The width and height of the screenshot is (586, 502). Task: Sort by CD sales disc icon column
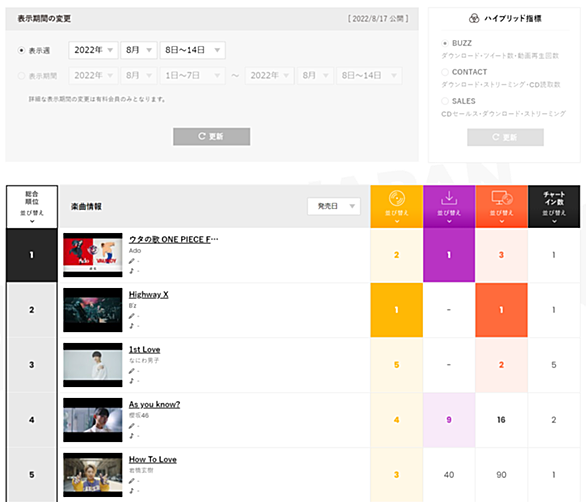click(x=397, y=206)
